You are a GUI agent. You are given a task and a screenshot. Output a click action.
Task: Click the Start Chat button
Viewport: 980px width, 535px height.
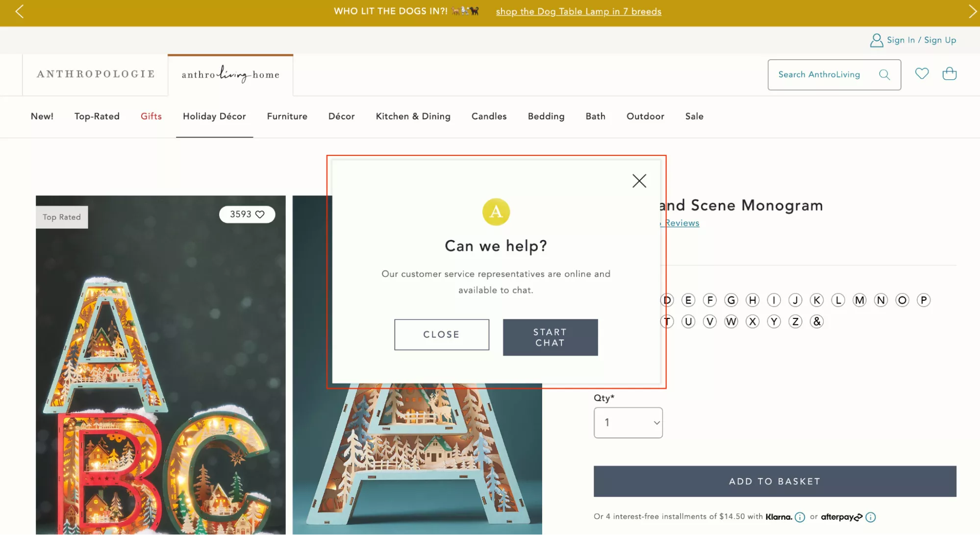pos(550,337)
